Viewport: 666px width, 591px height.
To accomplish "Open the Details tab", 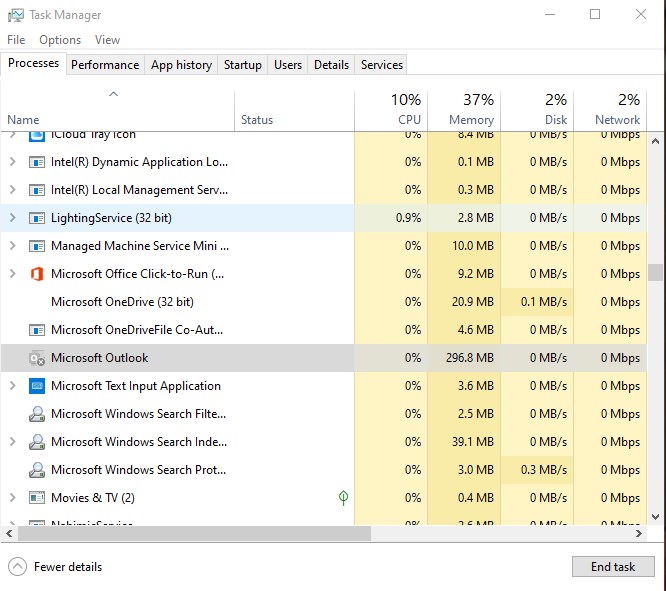I will tap(331, 65).
